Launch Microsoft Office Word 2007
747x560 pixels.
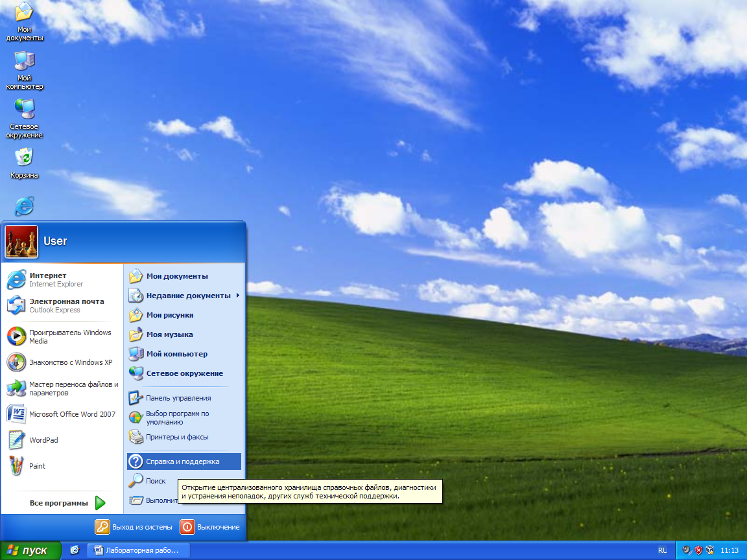coord(62,414)
